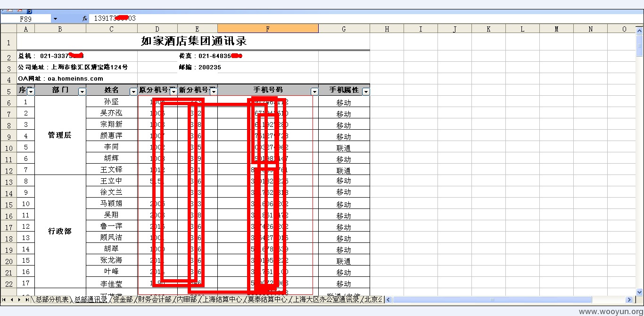Click vertical scrollbar down arrow
This screenshot has height=316, width=644.
[640, 292]
